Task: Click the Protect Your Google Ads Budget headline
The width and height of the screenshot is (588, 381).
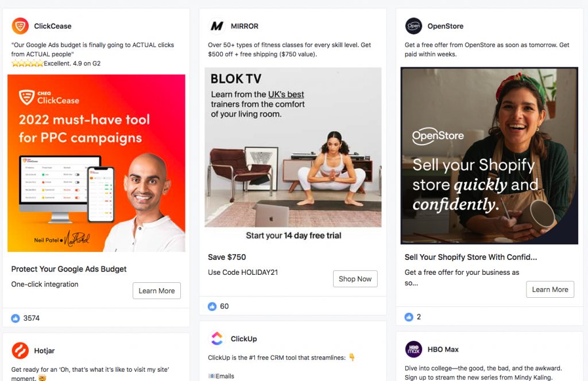Action: [x=69, y=269]
